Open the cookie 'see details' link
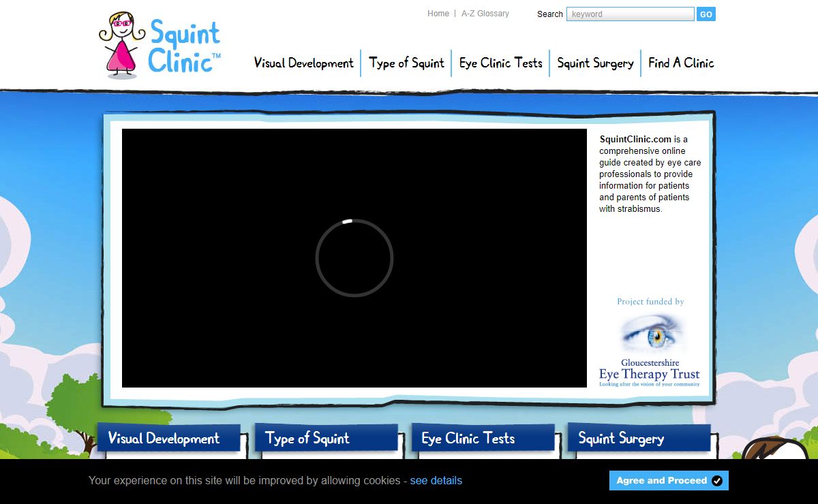Viewport: 818px width, 504px height. point(436,481)
